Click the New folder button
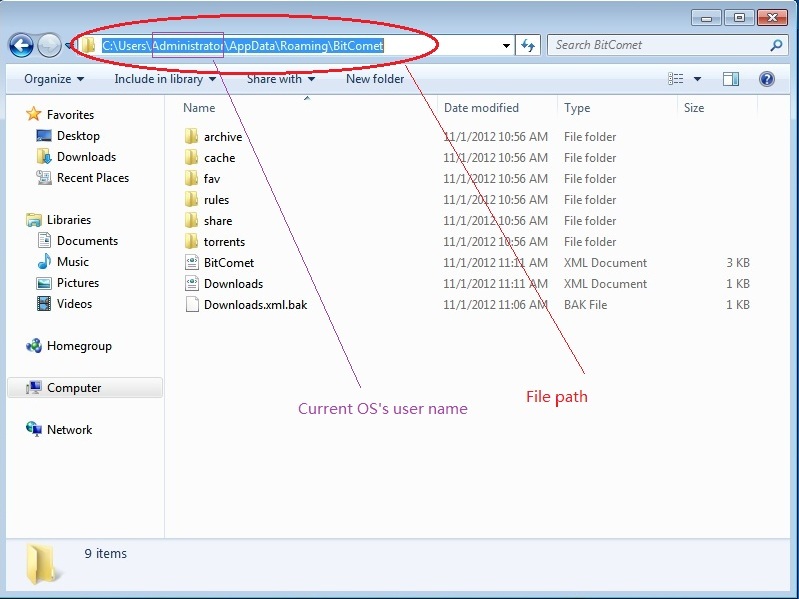 [375, 79]
